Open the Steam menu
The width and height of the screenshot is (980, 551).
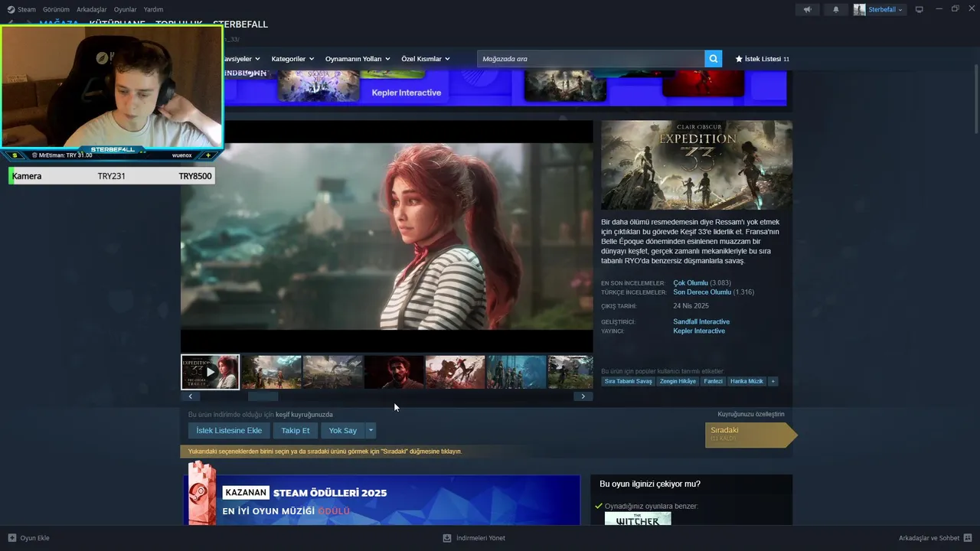[27, 9]
